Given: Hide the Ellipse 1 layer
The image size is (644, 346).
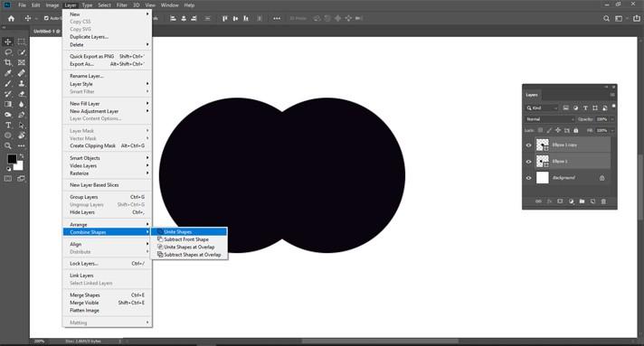Looking at the screenshot, I should [x=528, y=162].
